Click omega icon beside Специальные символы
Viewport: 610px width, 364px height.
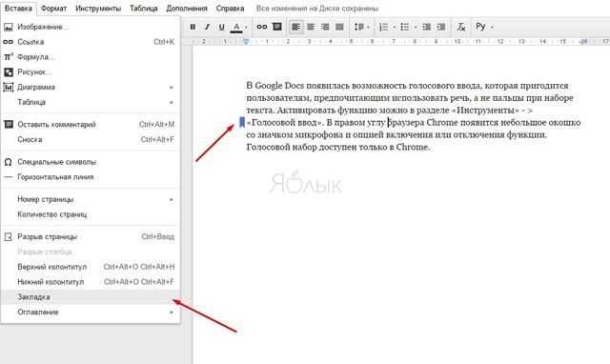[x=9, y=162]
